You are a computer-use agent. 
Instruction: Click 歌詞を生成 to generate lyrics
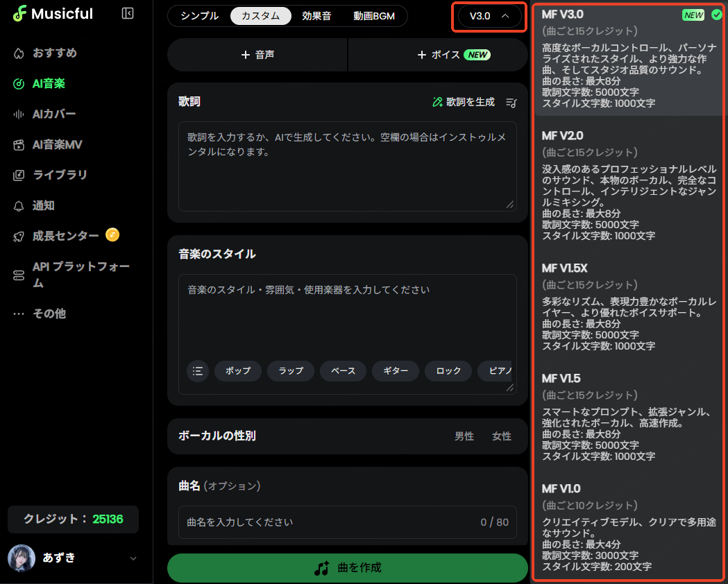pos(464,102)
